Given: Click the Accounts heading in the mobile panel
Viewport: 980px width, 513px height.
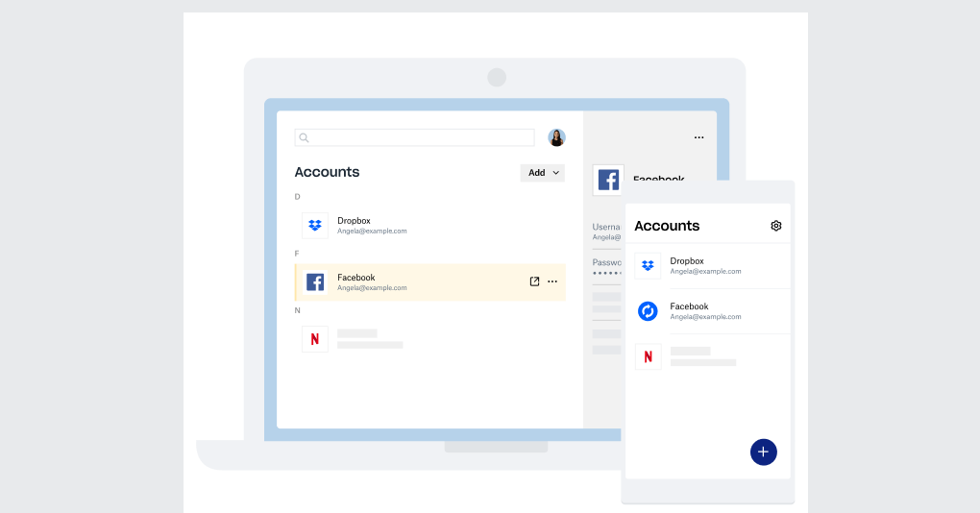Looking at the screenshot, I should 667,226.
